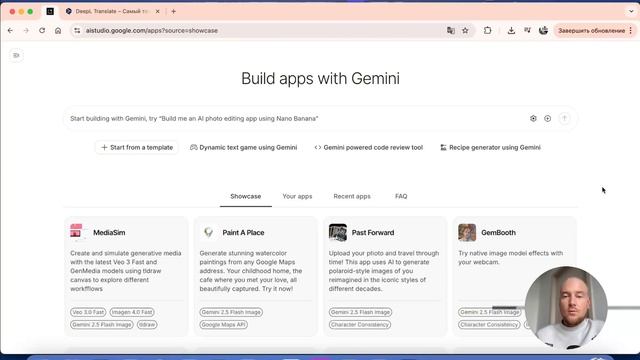Image resolution: width=640 pixels, height=360 pixels.
Task: Click the Paint A Place app icon
Action: [x=209, y=232]
